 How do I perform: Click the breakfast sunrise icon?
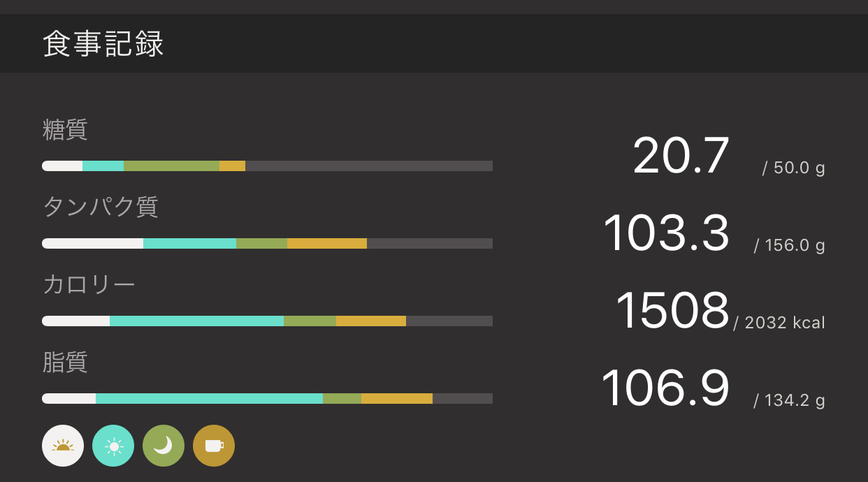coord(63,446)
